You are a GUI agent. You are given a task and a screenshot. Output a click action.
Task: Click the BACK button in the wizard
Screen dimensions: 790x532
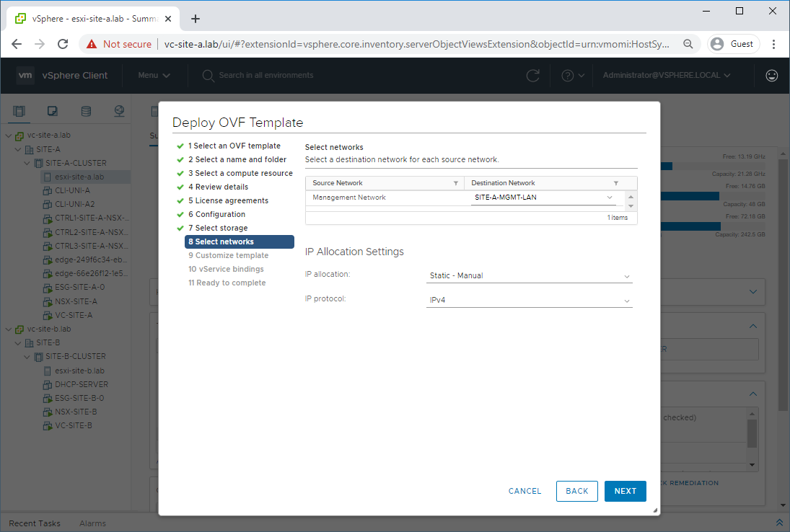(577, 491)
